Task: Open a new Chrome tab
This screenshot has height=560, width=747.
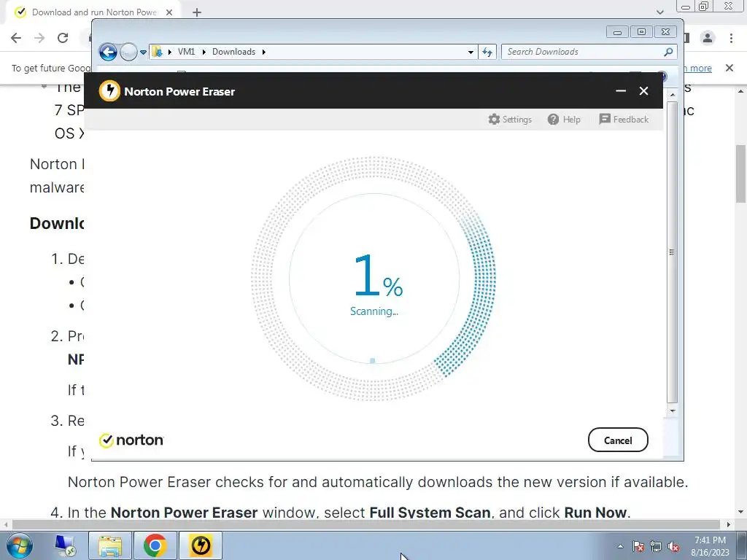Action: (197, 12)
